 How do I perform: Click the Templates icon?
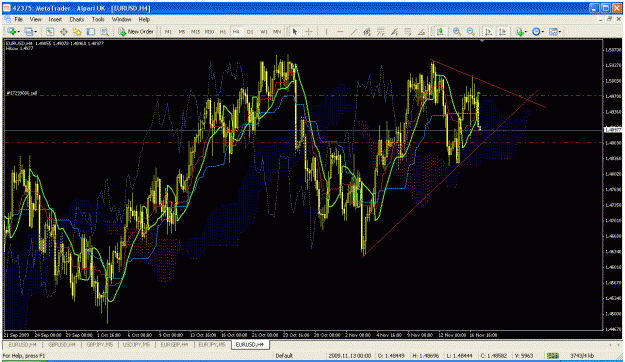tap(553, 31)
